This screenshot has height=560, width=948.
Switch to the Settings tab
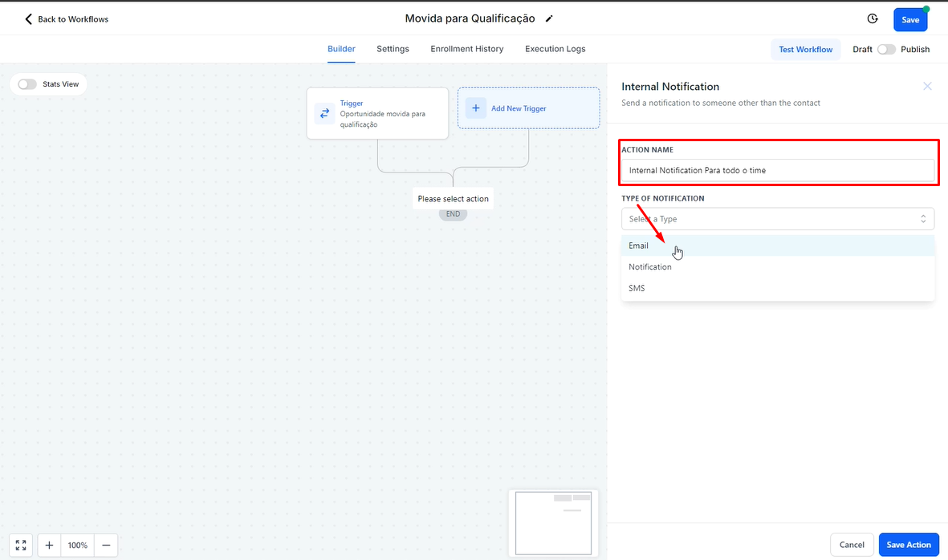pyautogui.click(x=393, y=49)
